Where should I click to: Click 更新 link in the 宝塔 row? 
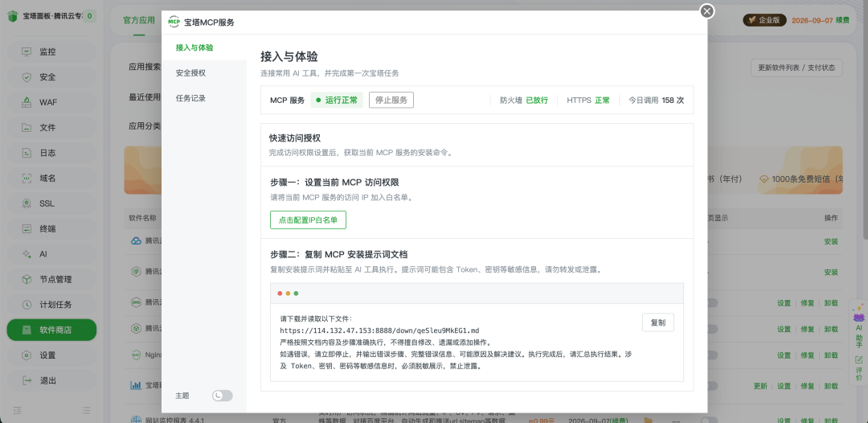pyautogui.click(x=760, y=386)
